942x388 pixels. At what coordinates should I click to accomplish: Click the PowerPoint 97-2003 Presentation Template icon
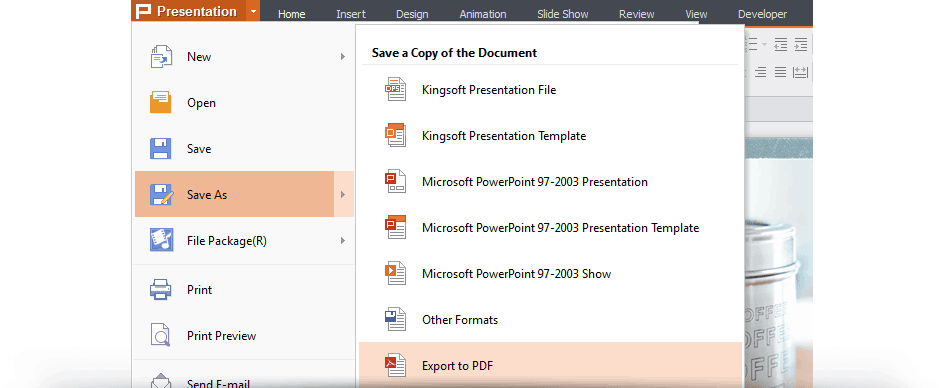click(395, 228)
